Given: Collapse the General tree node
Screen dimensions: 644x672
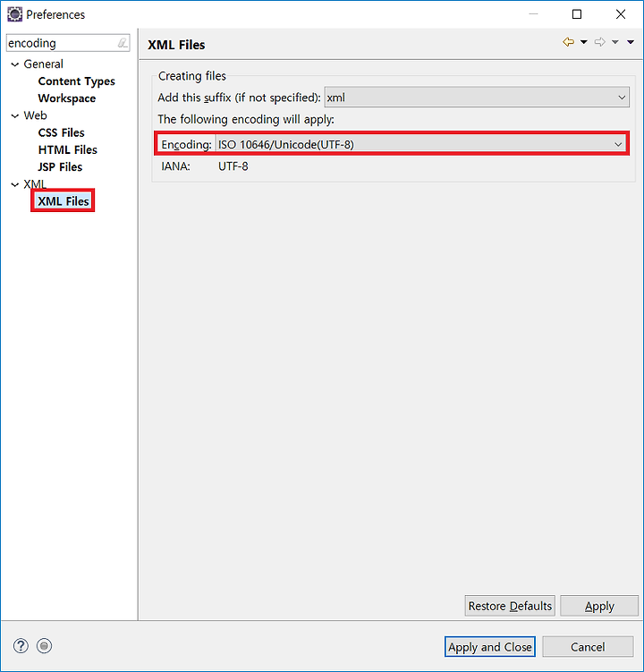Looking at the screenshot, I should point(15,64).
